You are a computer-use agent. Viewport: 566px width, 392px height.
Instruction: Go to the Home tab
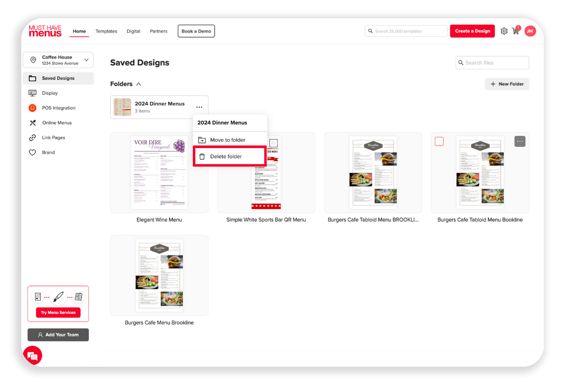coord(79,31)
